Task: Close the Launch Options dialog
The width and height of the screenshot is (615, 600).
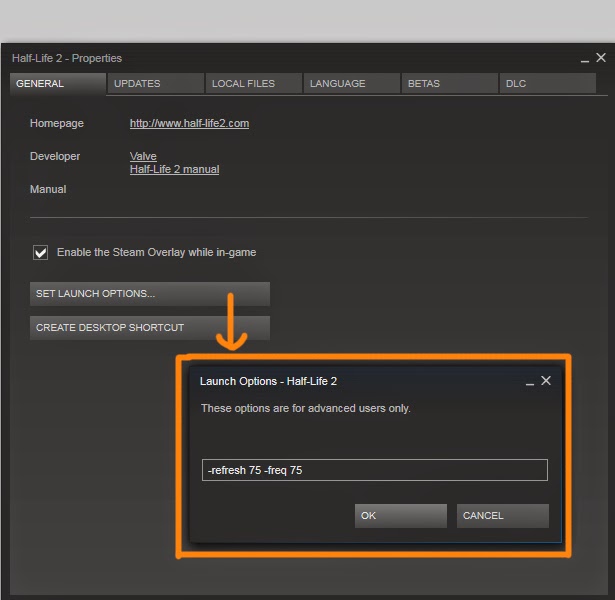Action: (546, 380)
